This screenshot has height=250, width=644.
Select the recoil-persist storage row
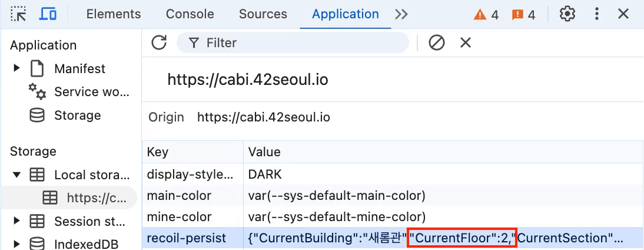point(393,238)
